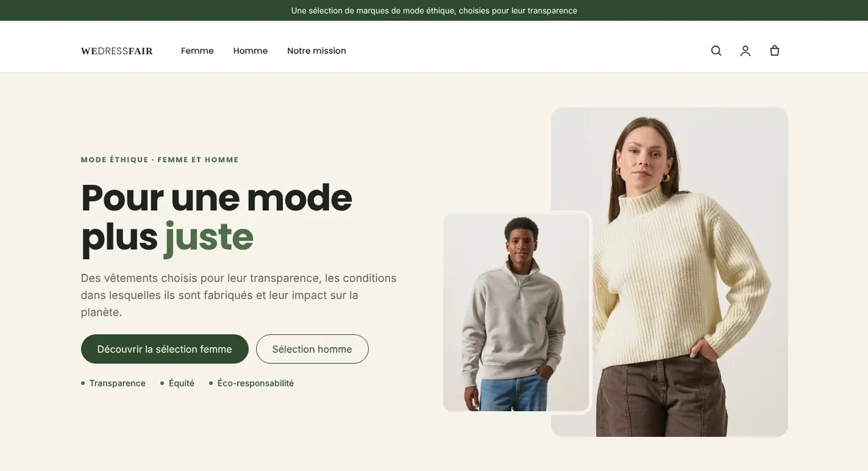Image resolution: width=868 pixels, height=471 pixels.
Task: Go to Notre mission page
Action: [317, 51]
